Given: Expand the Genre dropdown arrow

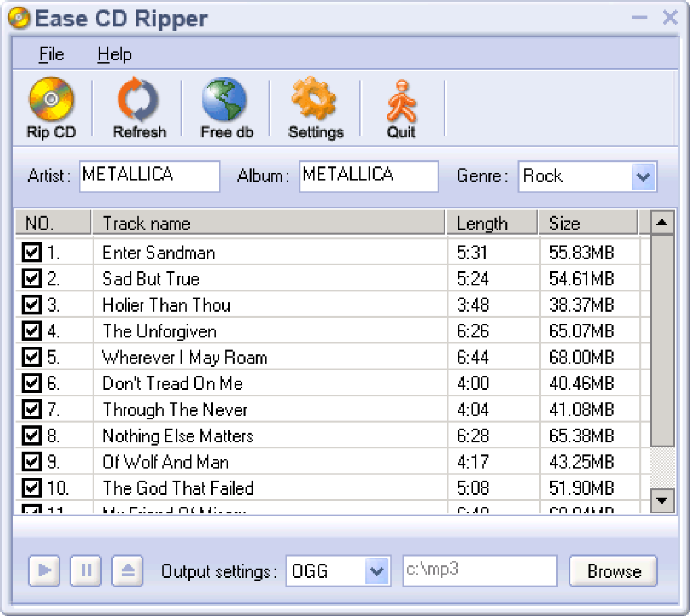Looking at the screenshot, I should point(643,177).
